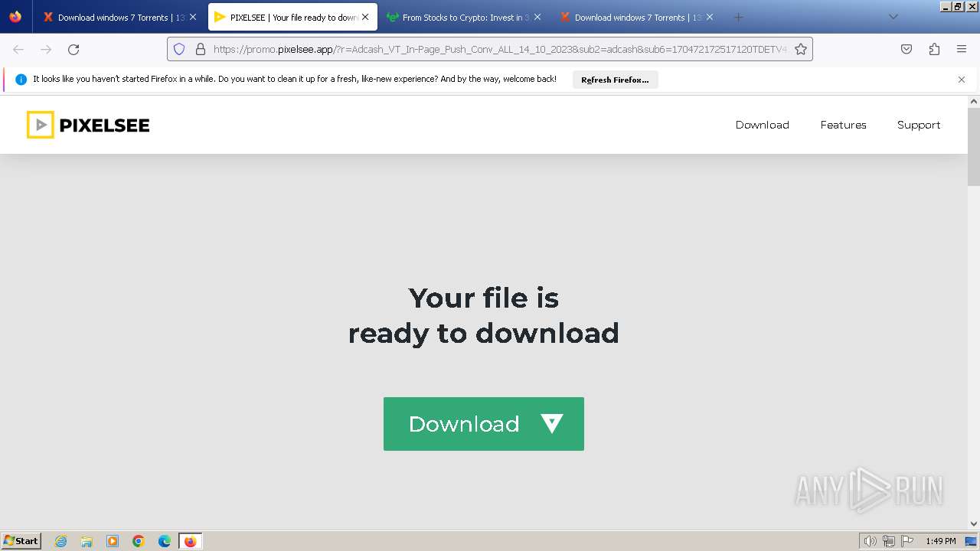Image resolution: width=980 pixels, height=551 pixels.
Task: Click the browser forward arrow
Action: point(46,49)
